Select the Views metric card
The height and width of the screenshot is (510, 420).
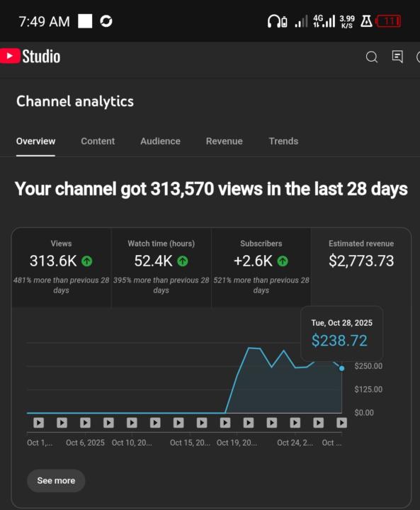point(61,267)
